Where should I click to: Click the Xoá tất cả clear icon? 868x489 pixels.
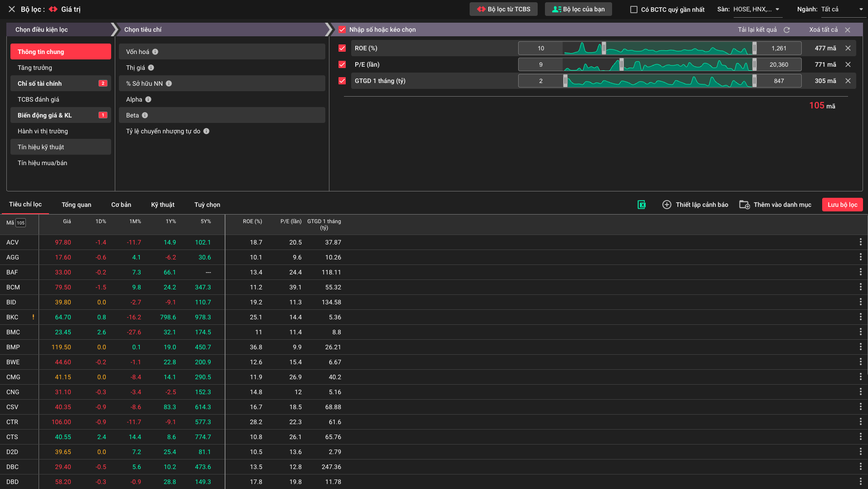(x=848, y=30)
